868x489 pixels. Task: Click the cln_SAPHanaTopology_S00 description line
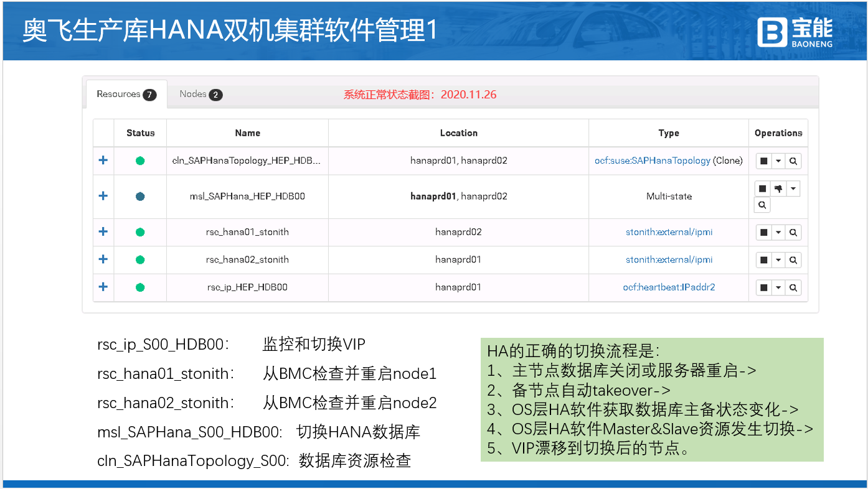pos(254,461)
